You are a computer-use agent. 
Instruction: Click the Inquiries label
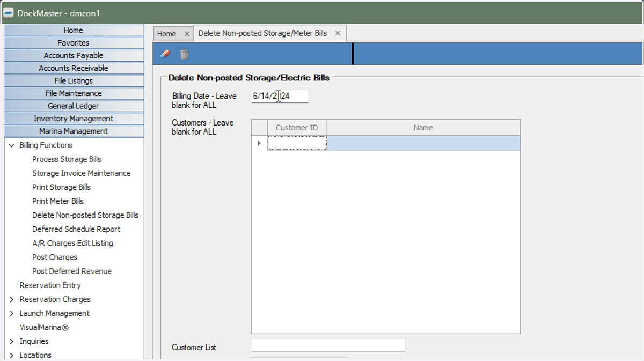point(34,341)
